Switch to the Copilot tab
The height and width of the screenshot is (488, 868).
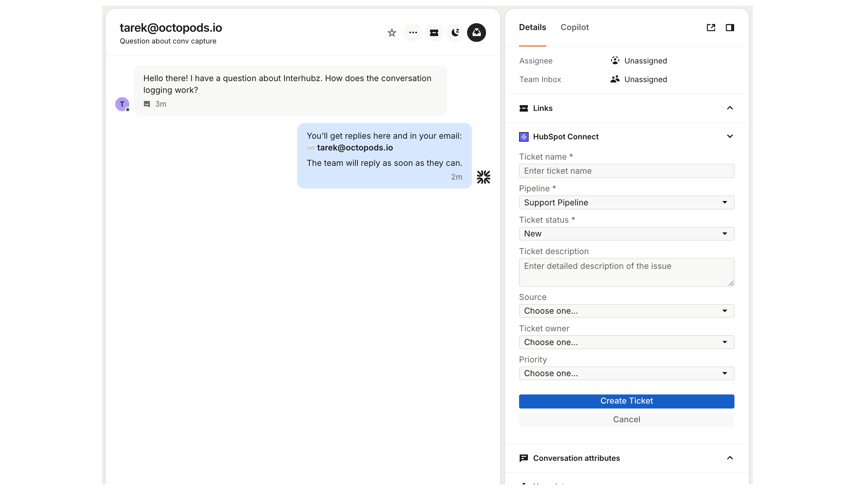(x=574, y=27)
